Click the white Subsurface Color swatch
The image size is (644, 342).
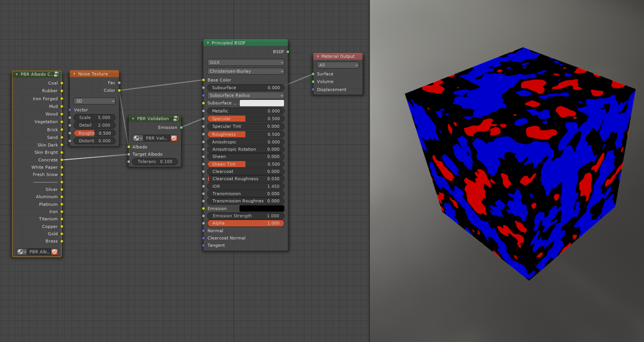[261, 103]
